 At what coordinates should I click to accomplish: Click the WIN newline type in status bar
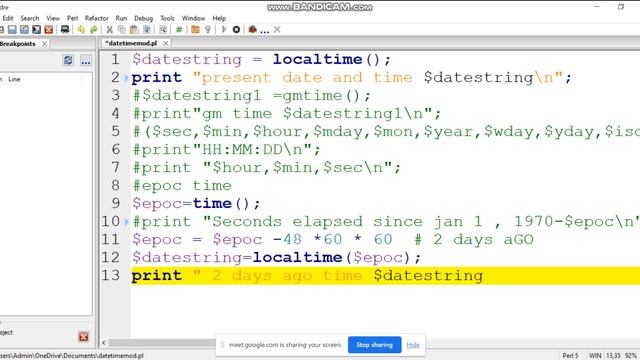pyautogui.click(x=595, y=356)
